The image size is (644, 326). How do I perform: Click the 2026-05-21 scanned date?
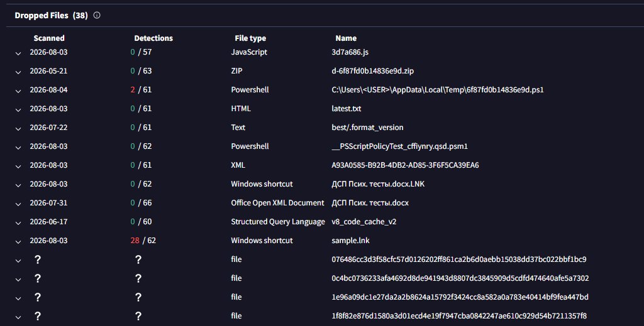coord(48,71)
